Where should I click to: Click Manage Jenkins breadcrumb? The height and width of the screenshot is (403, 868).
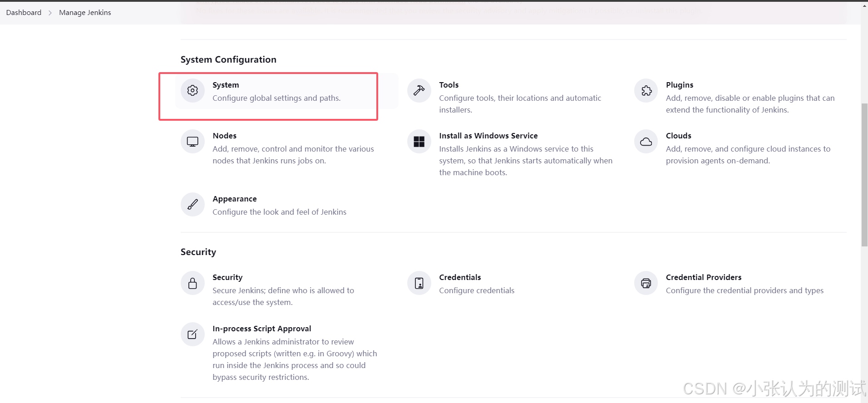coord(85,12)
